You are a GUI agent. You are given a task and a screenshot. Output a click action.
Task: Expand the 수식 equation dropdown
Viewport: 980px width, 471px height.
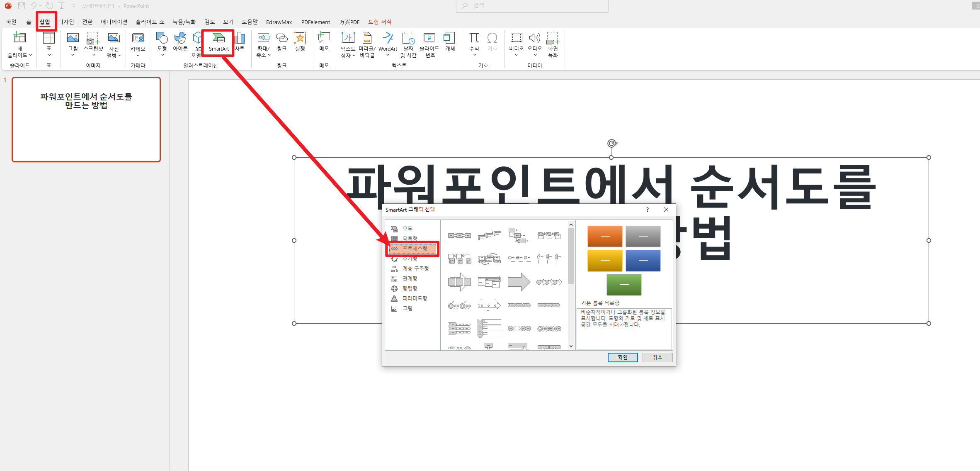(474, 55)
